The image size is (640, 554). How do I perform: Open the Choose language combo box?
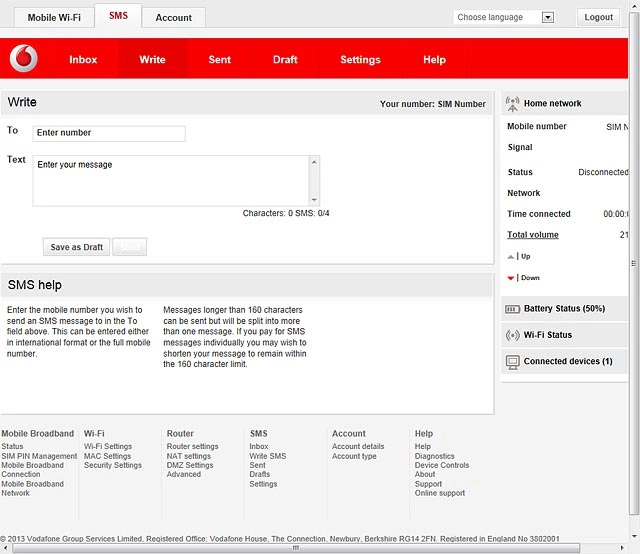pyautogui.click(x=504, y=17)
